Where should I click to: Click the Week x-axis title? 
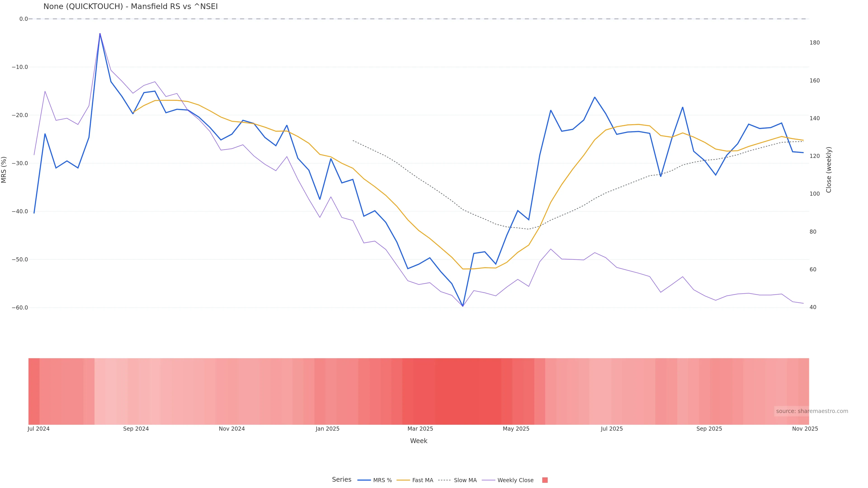(418, 441)
